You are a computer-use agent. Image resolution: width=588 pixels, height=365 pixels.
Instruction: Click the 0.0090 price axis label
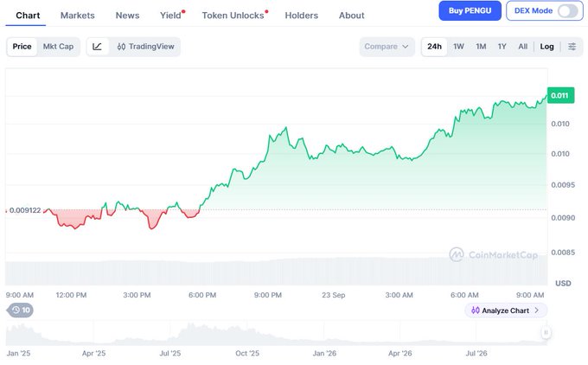pyautogui.click(x=563, y=218)
